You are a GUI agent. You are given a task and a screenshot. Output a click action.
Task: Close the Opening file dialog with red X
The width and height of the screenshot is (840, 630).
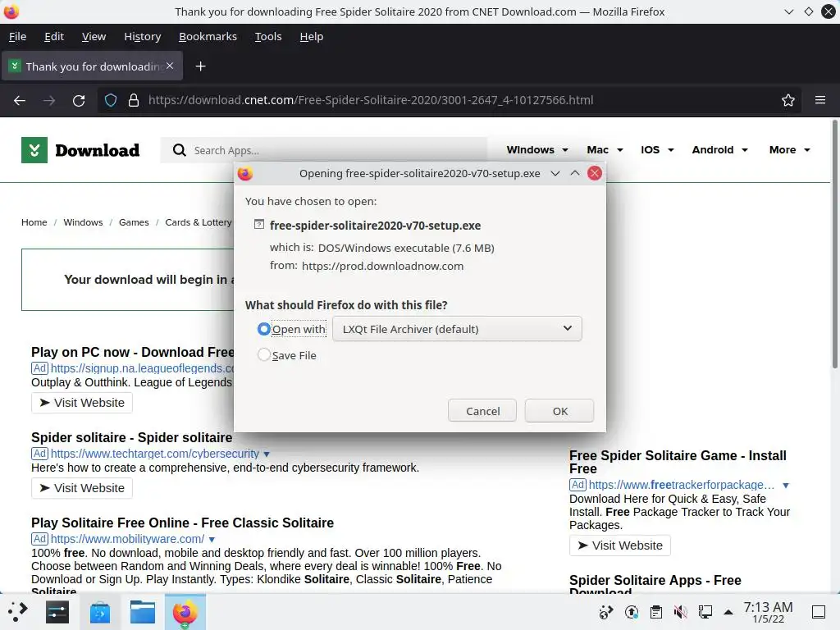pos(595,173)
